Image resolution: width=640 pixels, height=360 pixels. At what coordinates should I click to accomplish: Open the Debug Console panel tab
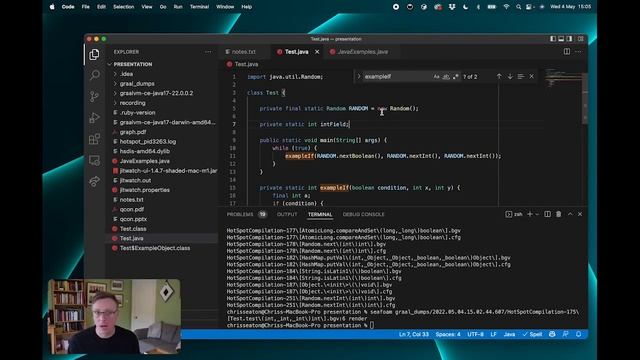pyautogui.click(x=363, y=214)
